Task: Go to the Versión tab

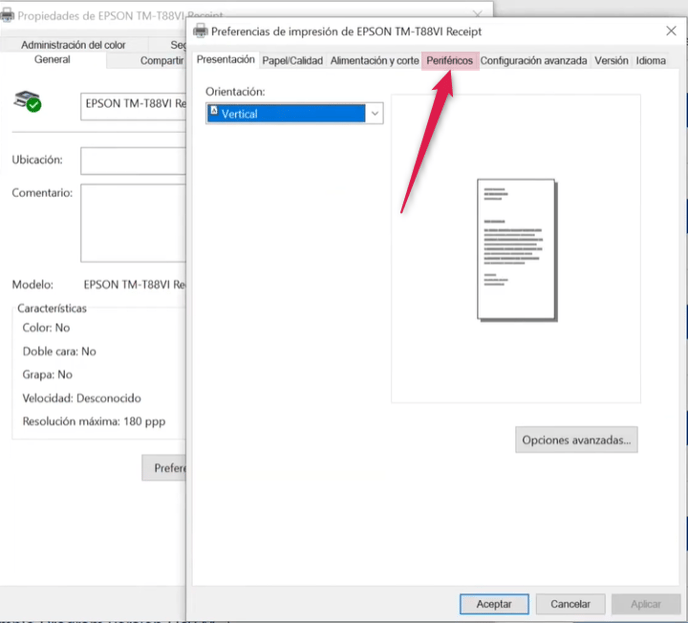Action: click(x=611, y=61)
